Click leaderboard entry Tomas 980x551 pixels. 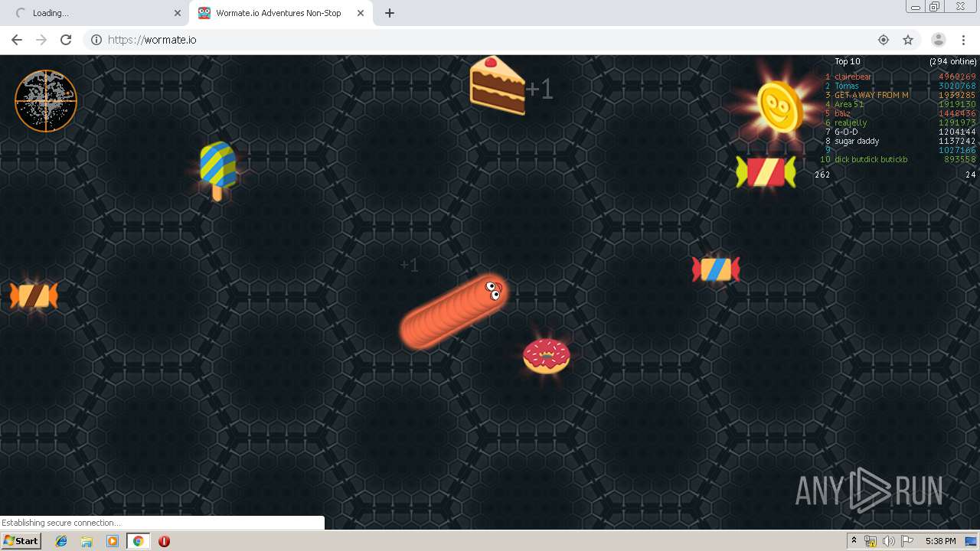coord(847,86)
